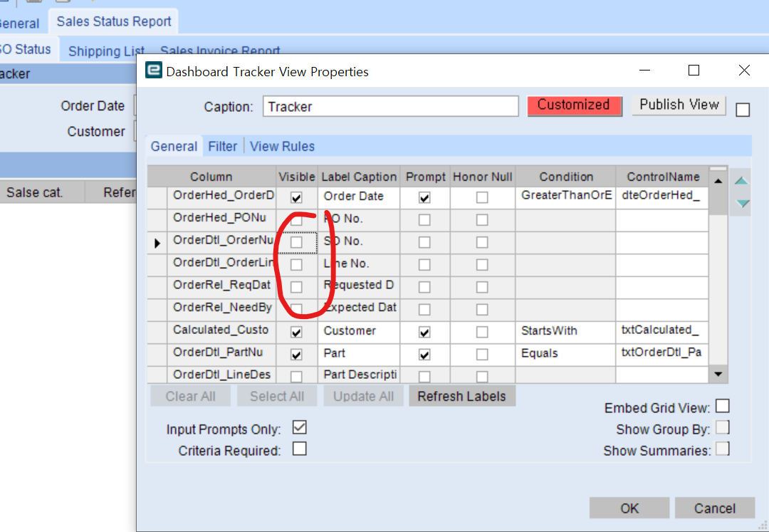
Task: Move selected row down with teal down arrow
Action: (x=743, y=203)
